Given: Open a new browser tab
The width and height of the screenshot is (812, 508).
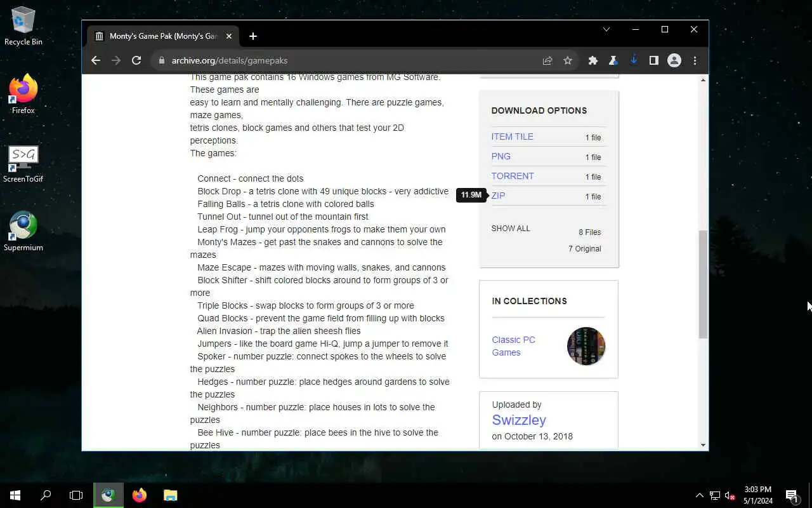Looking at the screenshot, I should (253, 36).
